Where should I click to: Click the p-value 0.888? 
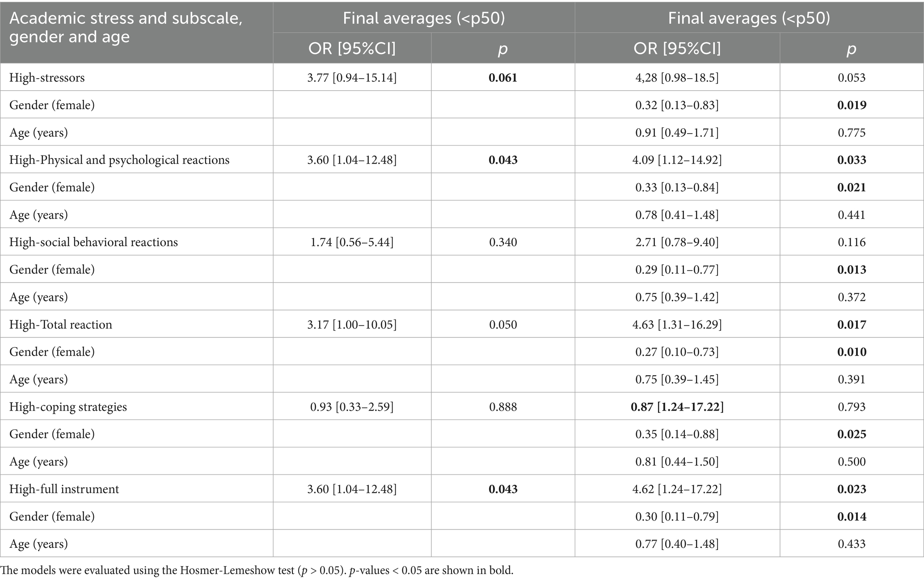[x=503, y=407]
